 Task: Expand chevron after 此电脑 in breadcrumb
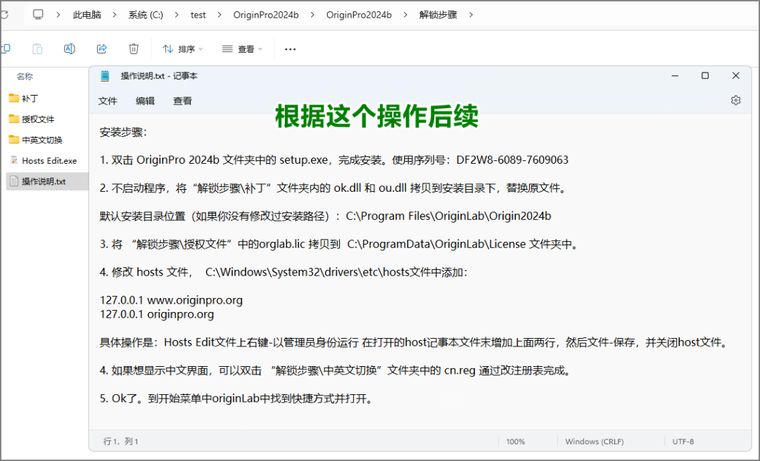[114, 15]
